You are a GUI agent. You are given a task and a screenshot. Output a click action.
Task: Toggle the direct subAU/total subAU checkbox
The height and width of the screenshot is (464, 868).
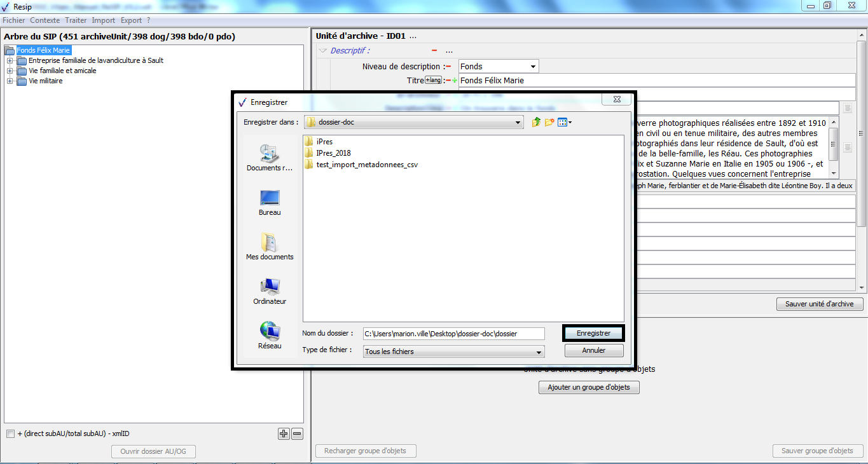(10, 434)
